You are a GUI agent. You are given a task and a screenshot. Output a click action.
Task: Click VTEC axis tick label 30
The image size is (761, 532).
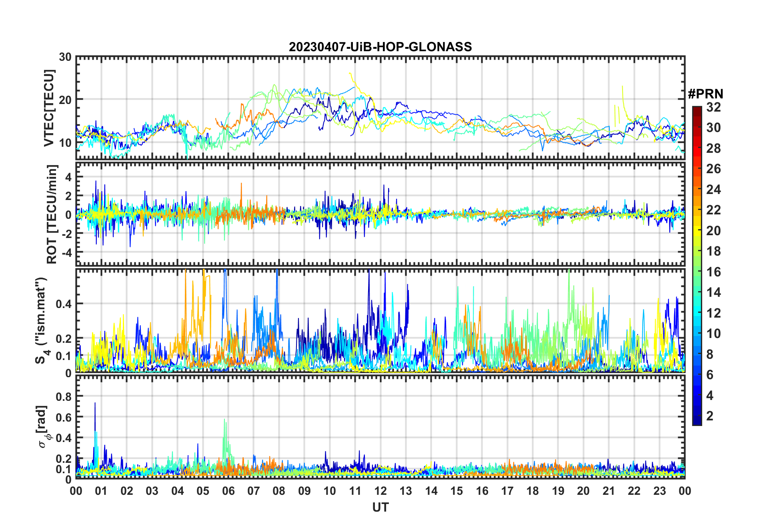pyautogui.click(x=65, y=57)
